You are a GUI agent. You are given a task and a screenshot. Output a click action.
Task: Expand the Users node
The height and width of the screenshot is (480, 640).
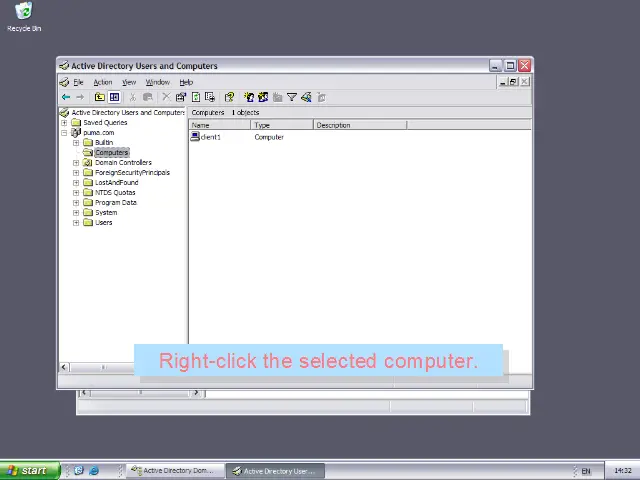76,222
